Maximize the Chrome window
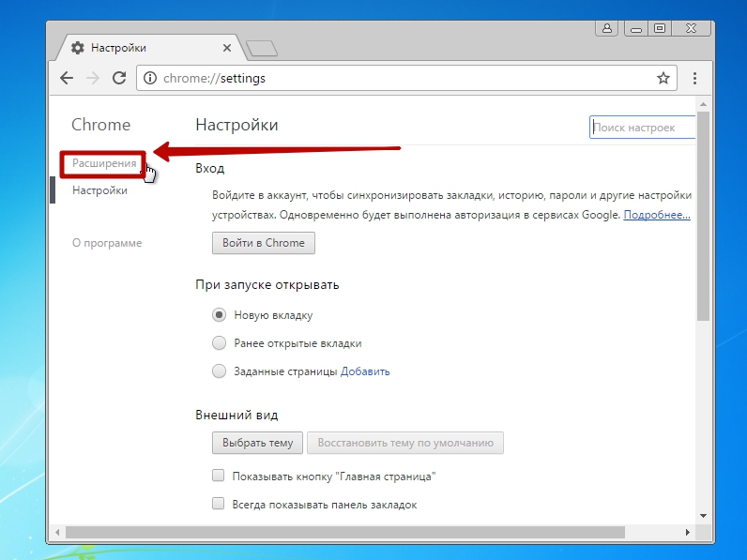The image size is (747, 560). point(660,28)
